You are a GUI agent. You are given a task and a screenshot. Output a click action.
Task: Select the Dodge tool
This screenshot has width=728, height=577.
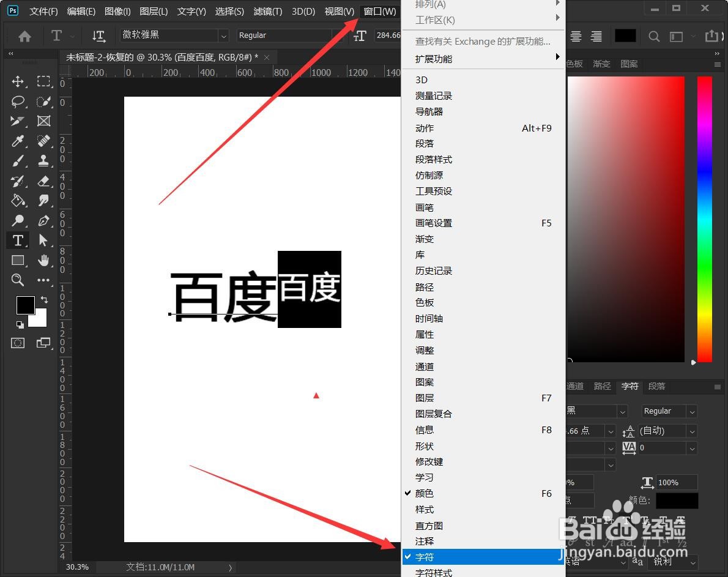click(x=18, y=220)
